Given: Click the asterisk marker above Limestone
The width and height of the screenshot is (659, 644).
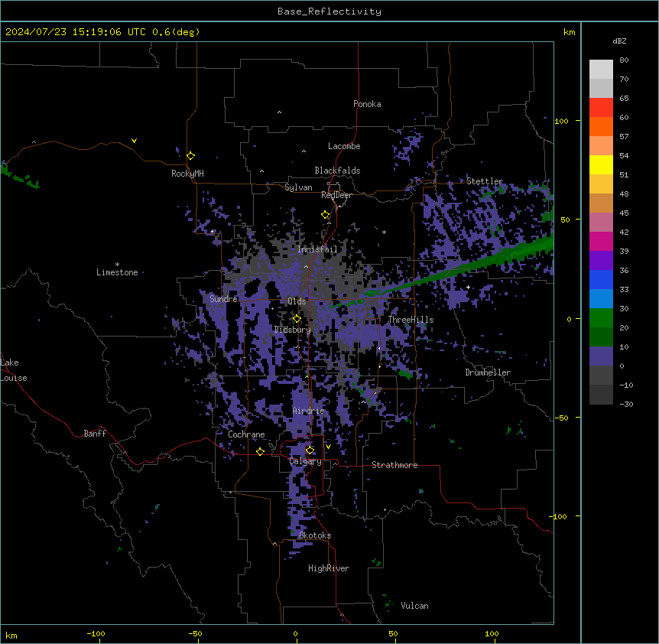Looking at the screenshot, I should pyautogui.click(x=117, y=265).
